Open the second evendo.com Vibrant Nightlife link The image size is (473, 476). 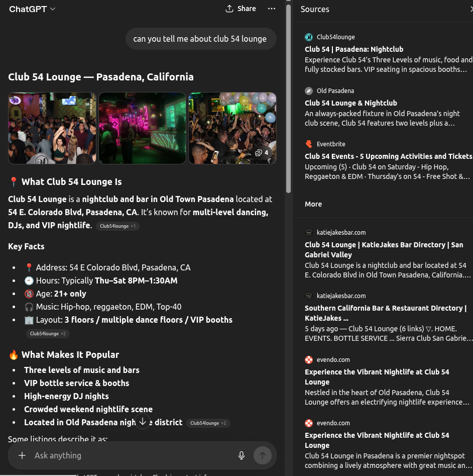tap(377, 440)
